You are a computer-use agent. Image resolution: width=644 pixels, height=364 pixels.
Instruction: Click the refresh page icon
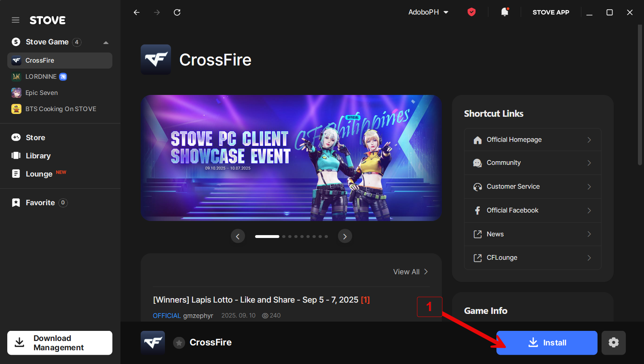coord(177,13)
